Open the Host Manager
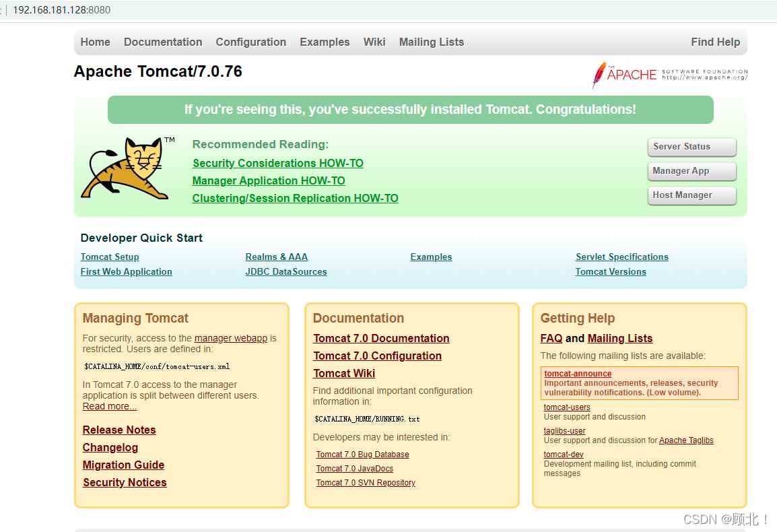This screenshot has height=532, width=777. coord(691,195)
